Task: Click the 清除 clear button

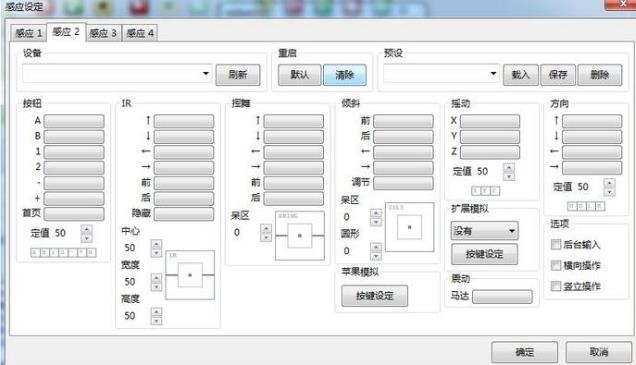Action: [x=345, y=75]
